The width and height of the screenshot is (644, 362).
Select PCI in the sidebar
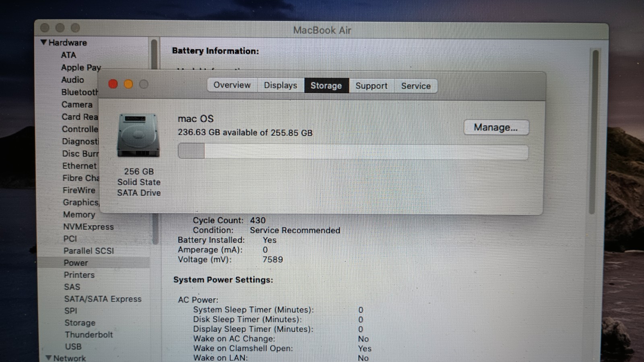click(x=70, y=239)
